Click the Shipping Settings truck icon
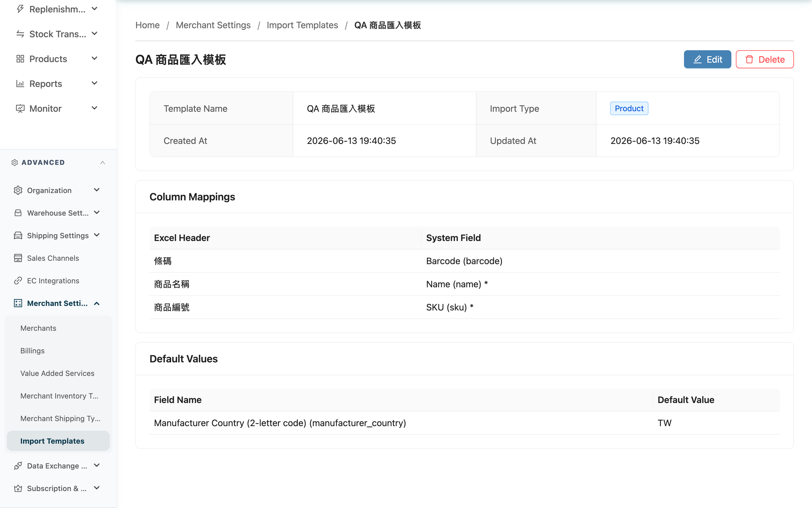This screenshot has width=812, height=508. [18, 236]
